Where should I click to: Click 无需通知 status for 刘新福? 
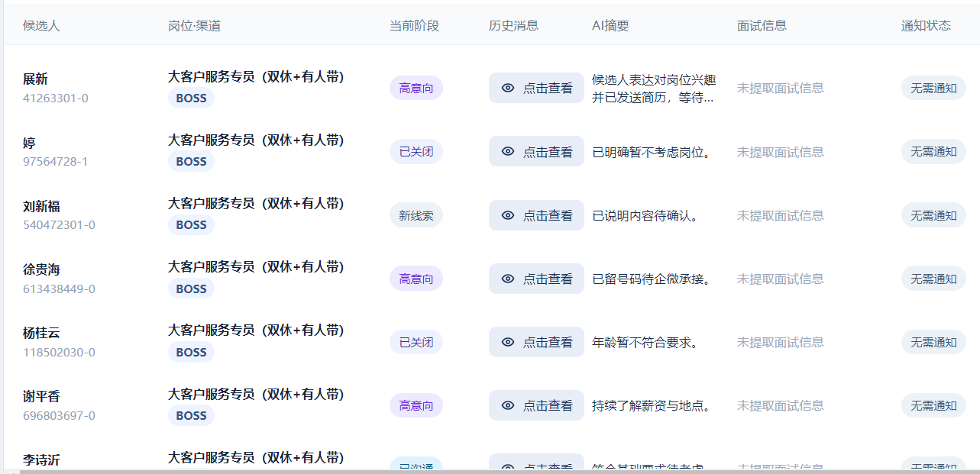click(933, 215)
